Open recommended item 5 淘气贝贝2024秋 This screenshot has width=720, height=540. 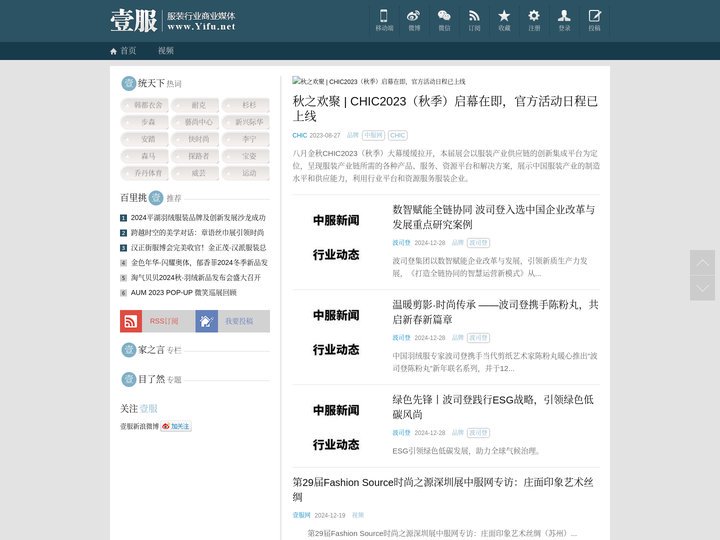click(x=196, y=278)
